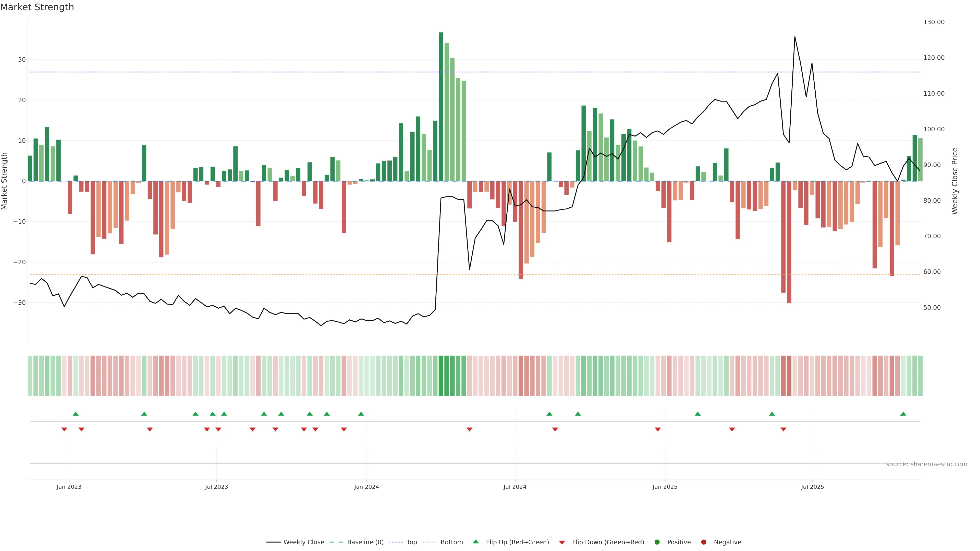Viewport: 980px width, 551px height.
Task: Click the Jul 2025 x-axis label
Action: (812, 487)
